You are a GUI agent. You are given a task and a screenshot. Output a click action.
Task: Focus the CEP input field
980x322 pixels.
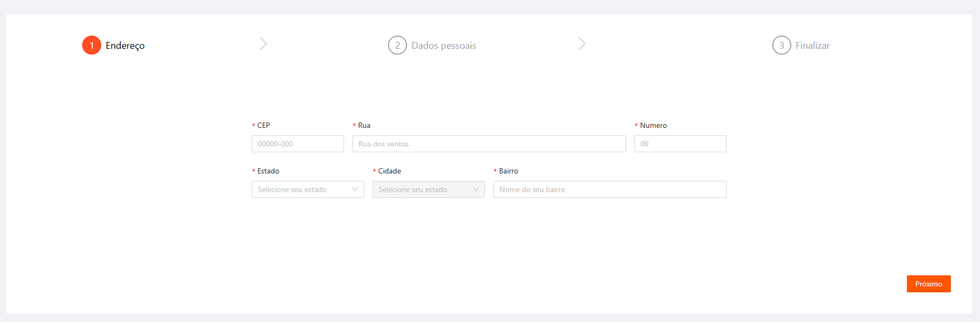(x=297, y=144)
